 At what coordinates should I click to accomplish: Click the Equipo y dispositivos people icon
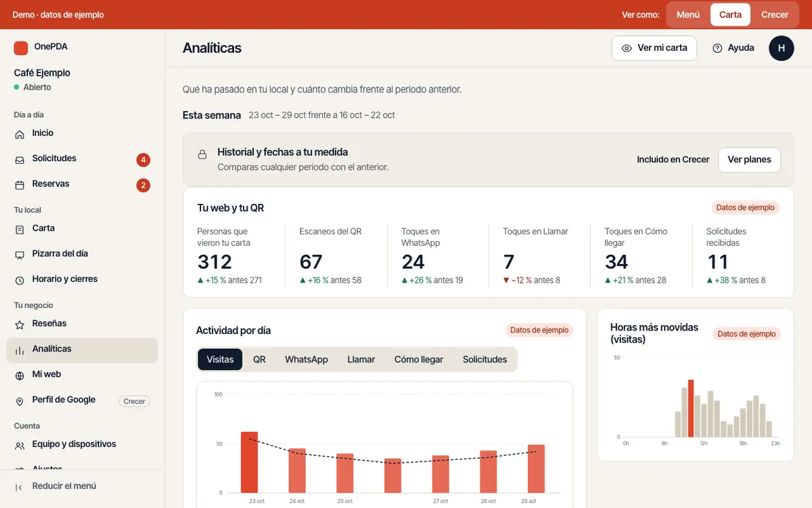[x=20, y=446]
